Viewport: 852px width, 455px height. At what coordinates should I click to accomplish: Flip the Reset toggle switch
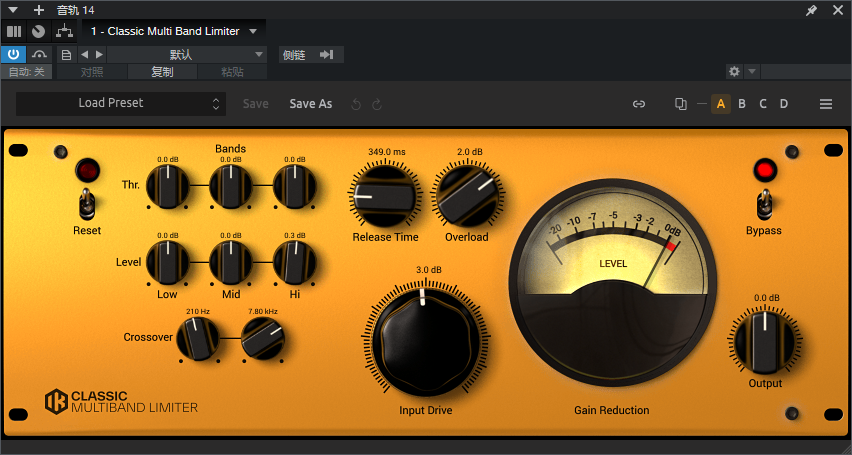point(87,204)
